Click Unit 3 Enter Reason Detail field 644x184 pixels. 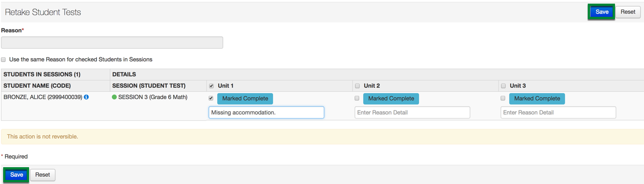[x=558, y=113]
